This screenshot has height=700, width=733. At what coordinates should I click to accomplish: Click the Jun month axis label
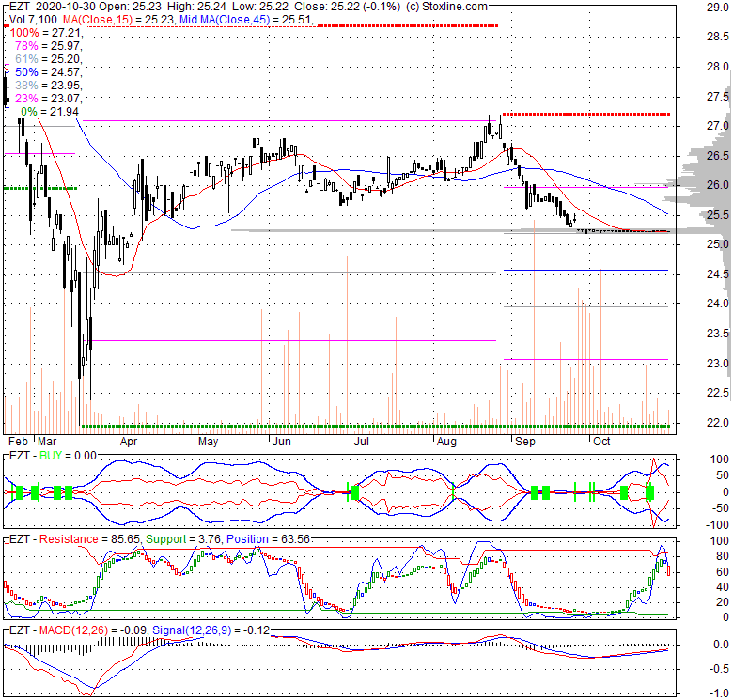click(282, 442)
